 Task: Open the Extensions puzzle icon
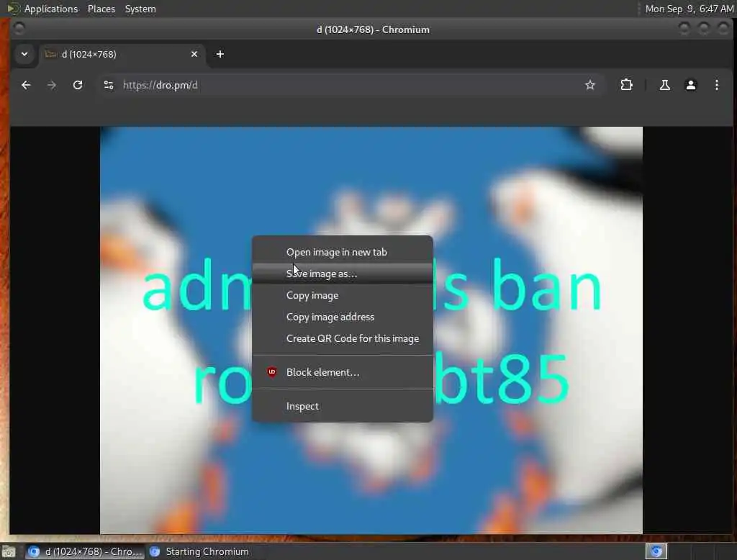[626, 85]
